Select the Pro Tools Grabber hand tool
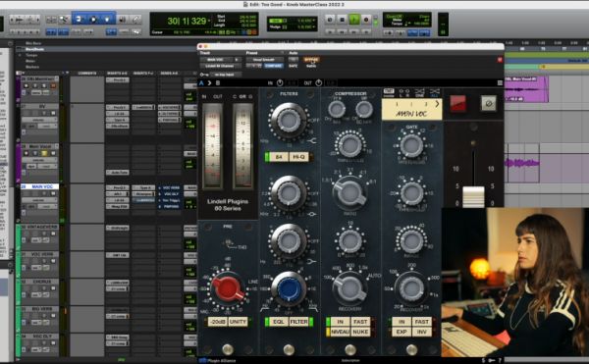This screenshot has height=364, width=589. coord(107,19)
